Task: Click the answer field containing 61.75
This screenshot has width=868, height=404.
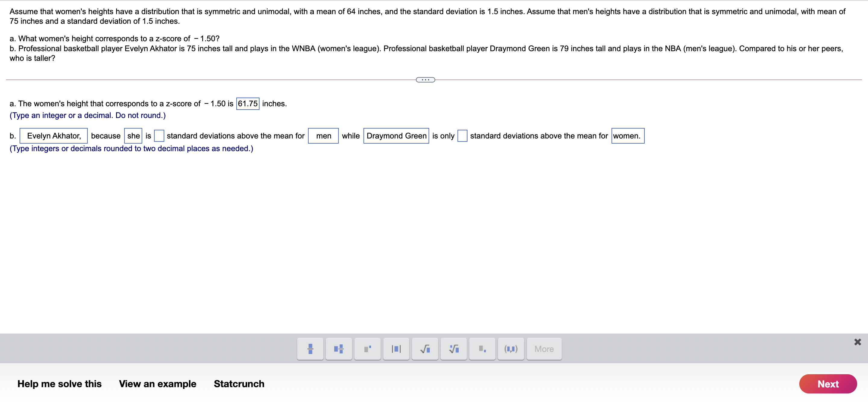Action: (x=248, y=103)
